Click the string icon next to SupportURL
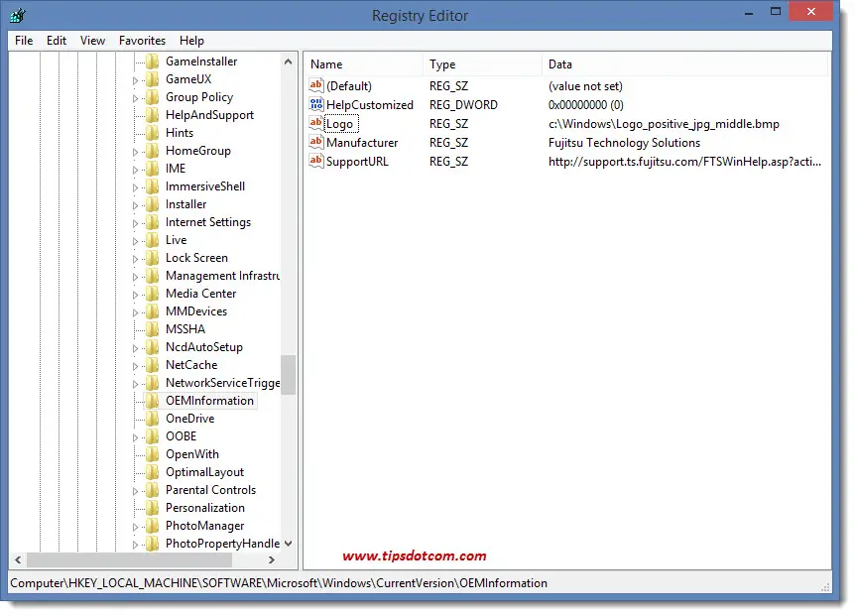 tap(316, 162)
